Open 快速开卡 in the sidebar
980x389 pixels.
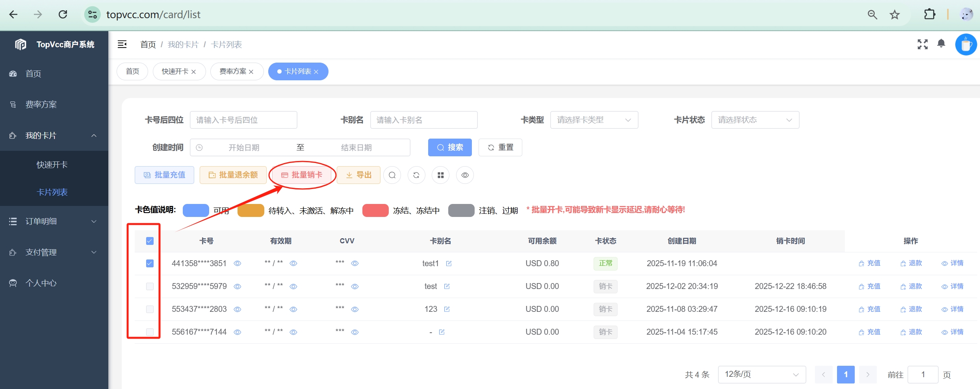click(52, 165)
